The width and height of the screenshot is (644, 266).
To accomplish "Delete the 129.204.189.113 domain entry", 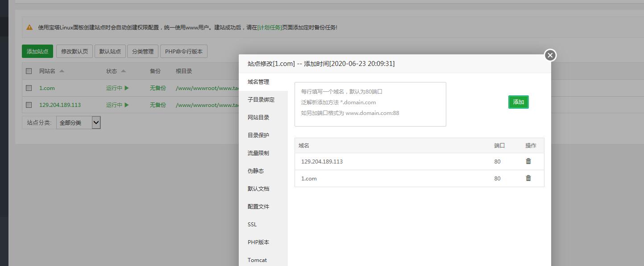I will pyautogui.click(x=528, y=161).
